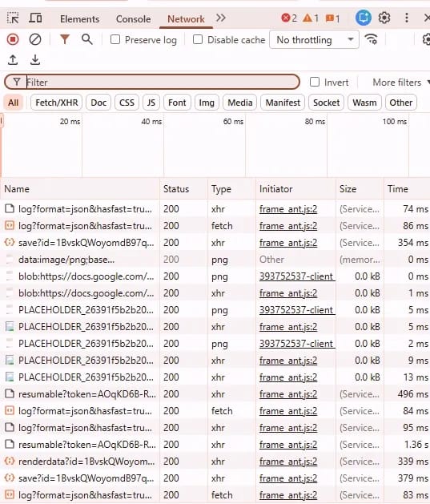Viewport: 430px width, 504px height.
Task: Activate the inspect element picker icon
Action: tap(13, 18)
